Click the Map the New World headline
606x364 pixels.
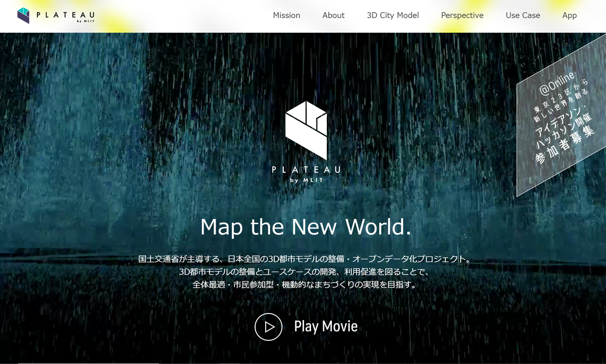coord(306,227)
